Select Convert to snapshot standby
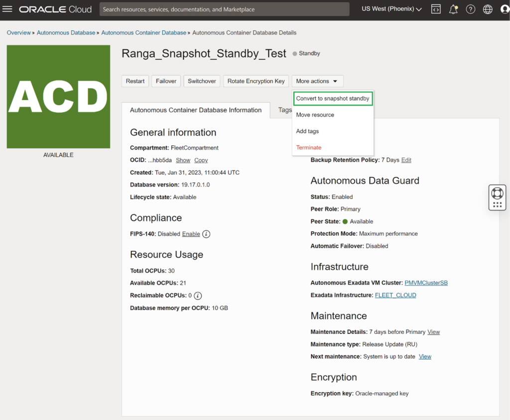The image size is (510, 420). [x=333, y=98]
